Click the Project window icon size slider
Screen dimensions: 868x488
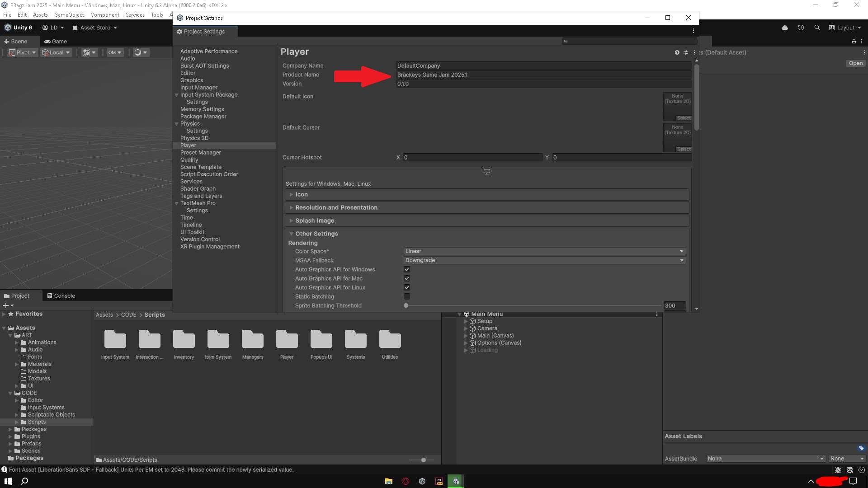pos(421,460)
